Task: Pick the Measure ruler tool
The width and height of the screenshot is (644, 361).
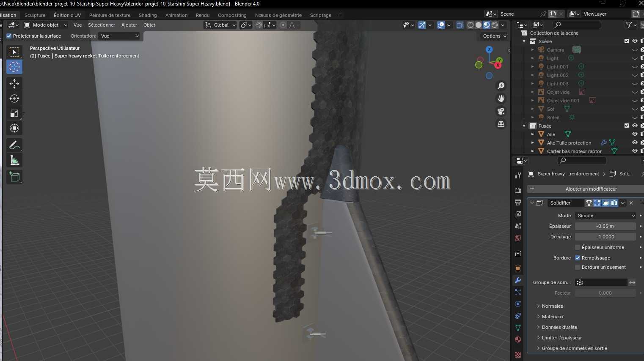Action: point(14,160)
